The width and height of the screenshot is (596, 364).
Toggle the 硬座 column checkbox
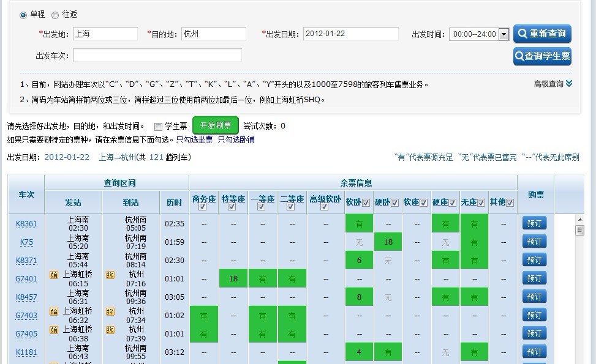pos(452,202)
